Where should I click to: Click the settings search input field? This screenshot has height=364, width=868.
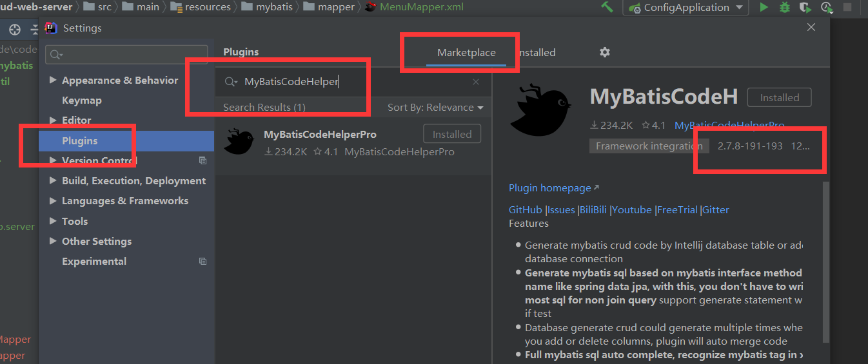(126, 55)
